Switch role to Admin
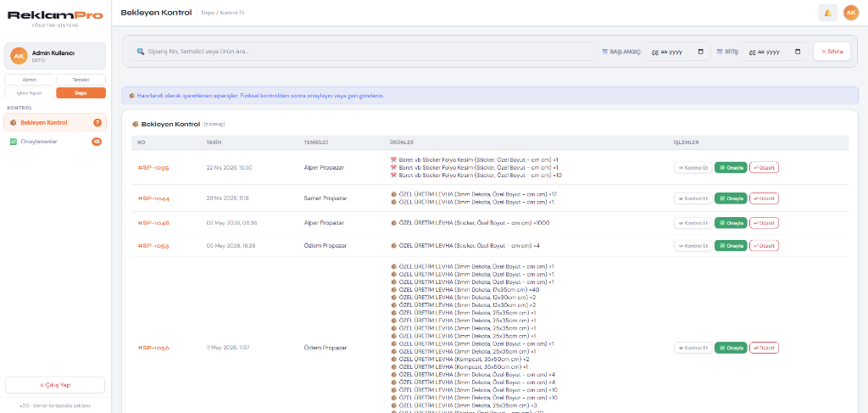 pyautogui.click(x=30, y=80)
